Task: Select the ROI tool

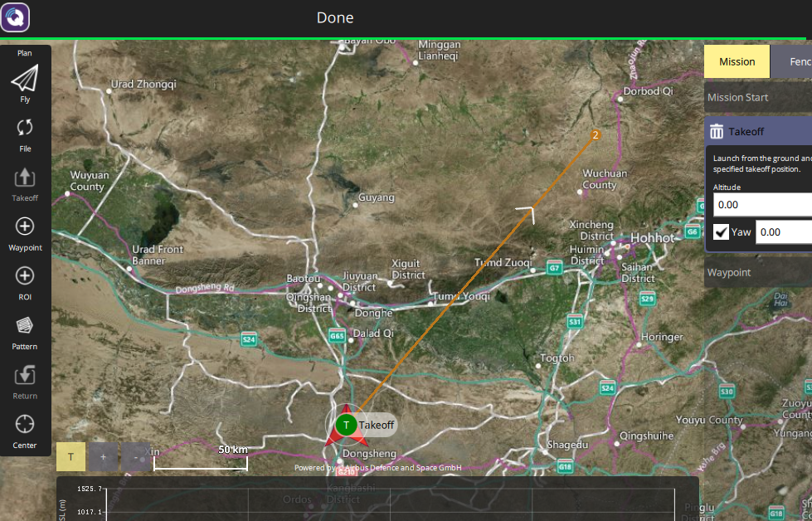Action: [x=25, y=283]
